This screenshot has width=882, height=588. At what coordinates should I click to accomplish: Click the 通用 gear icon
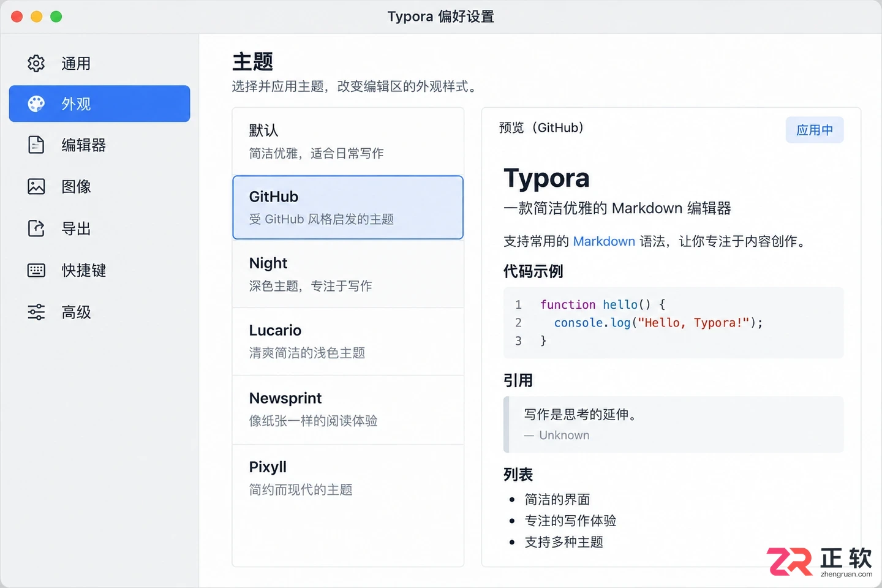point(36,63)
